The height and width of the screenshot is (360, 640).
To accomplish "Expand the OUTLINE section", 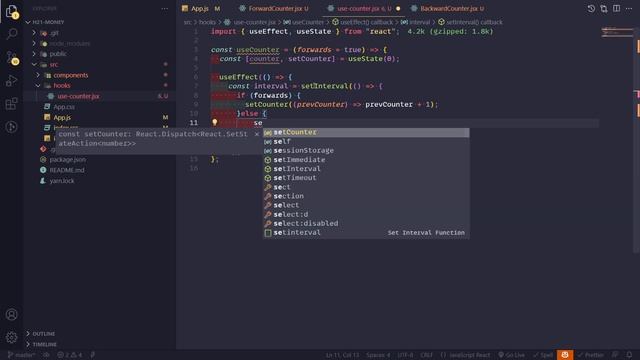I will coord(43,334).
